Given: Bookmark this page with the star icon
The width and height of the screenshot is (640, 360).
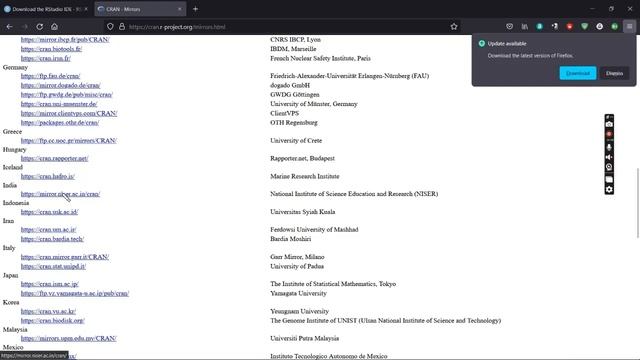Looking at the screenshot, I should pyautogui.click(x=454, y=27).
